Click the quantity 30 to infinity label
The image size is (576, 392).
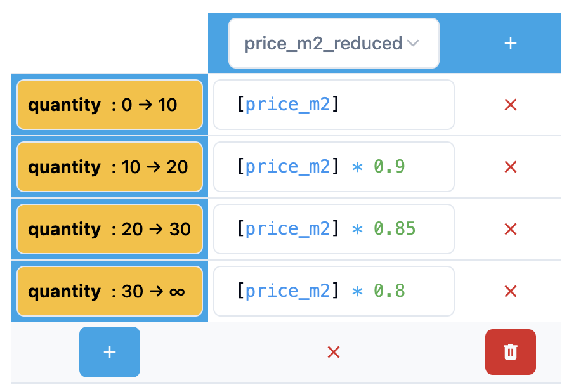click(109, 291)
